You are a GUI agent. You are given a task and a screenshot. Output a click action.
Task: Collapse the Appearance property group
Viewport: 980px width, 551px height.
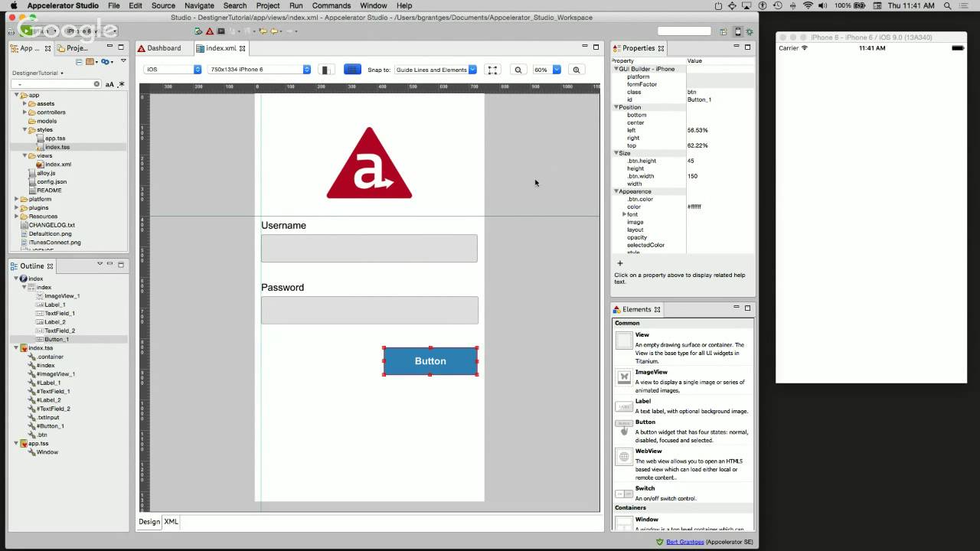pyautogui.click(x=616, y=191)
